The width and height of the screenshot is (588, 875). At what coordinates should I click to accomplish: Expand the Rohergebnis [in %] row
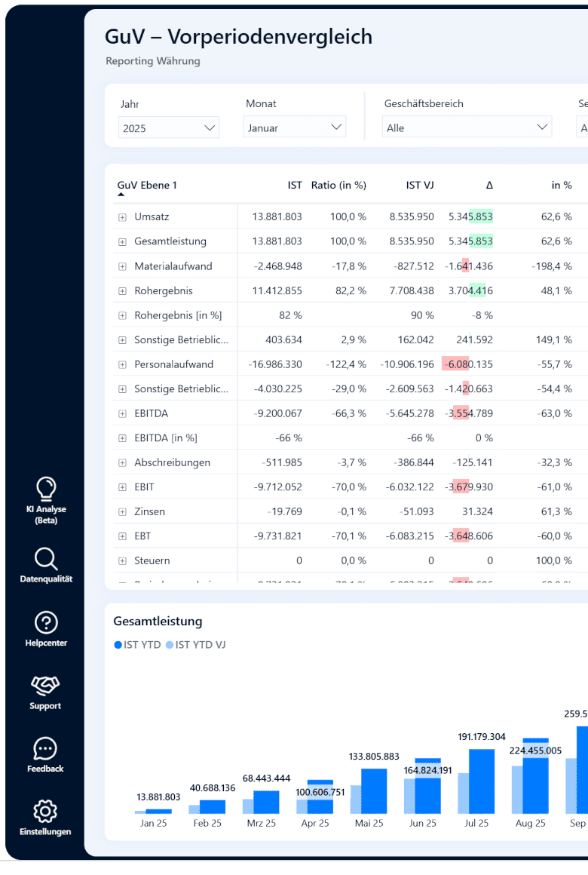[122, 315]
